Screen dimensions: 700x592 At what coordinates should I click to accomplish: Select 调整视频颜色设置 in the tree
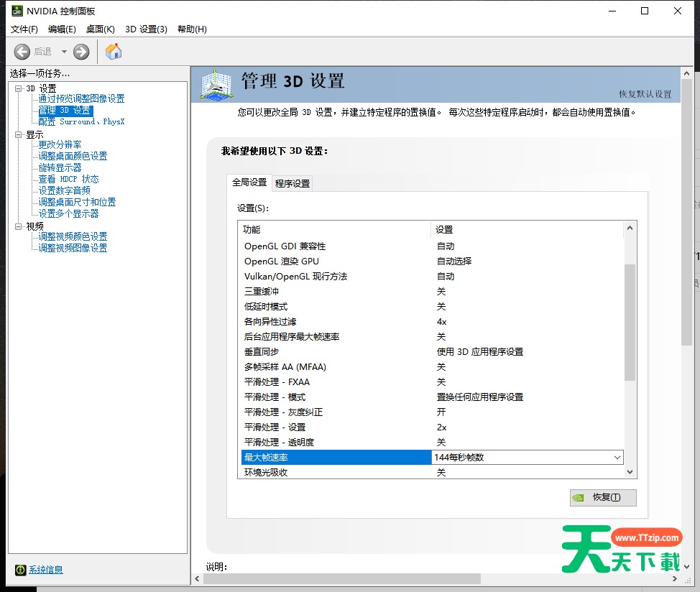point(73,236)
